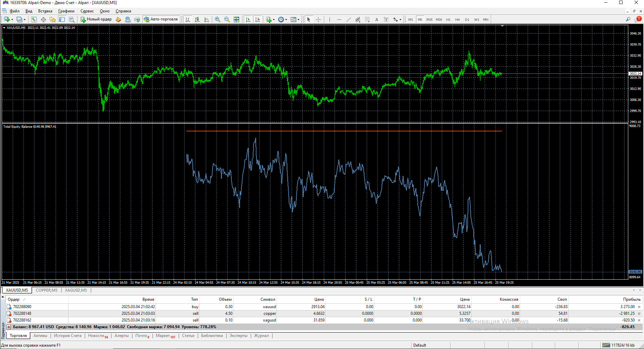Select the text tool (A icon)

tap(376, 19)
